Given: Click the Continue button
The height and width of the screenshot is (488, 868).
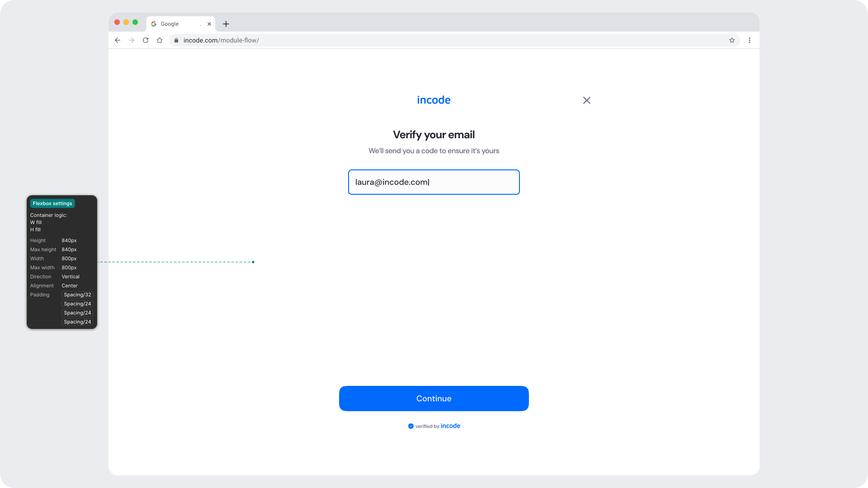Looking at the screenshot, I should pos(434,399).
